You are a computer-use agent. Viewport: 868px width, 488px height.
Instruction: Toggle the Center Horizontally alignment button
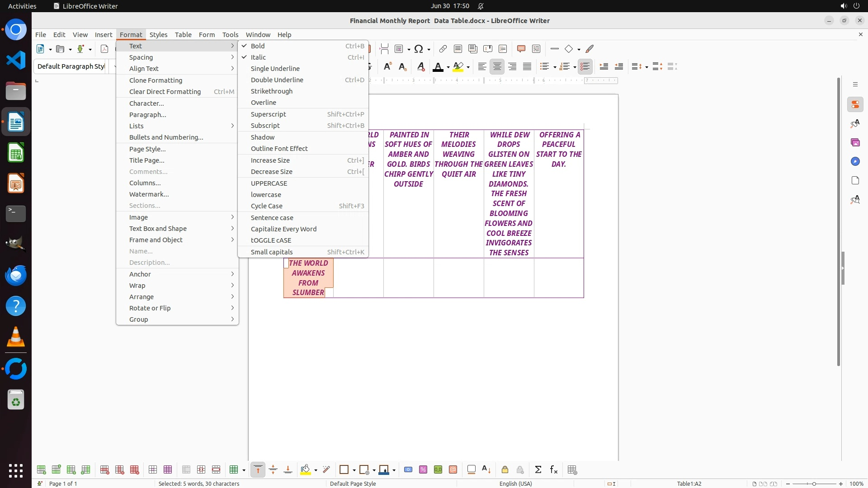pos(497,67)
